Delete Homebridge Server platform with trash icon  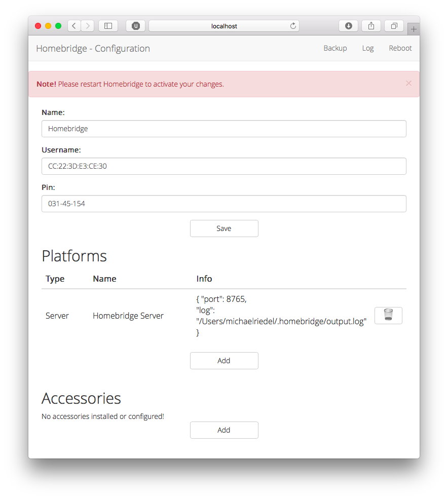(388, 316)
